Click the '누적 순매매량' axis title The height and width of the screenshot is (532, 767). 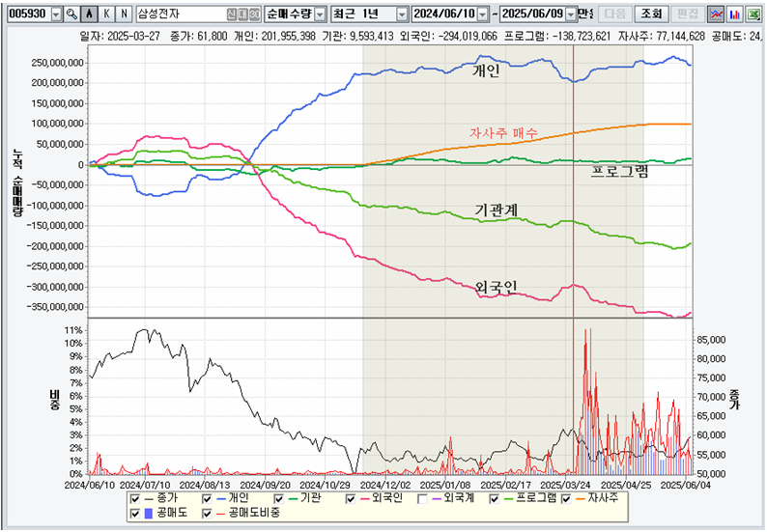(17, 182)
